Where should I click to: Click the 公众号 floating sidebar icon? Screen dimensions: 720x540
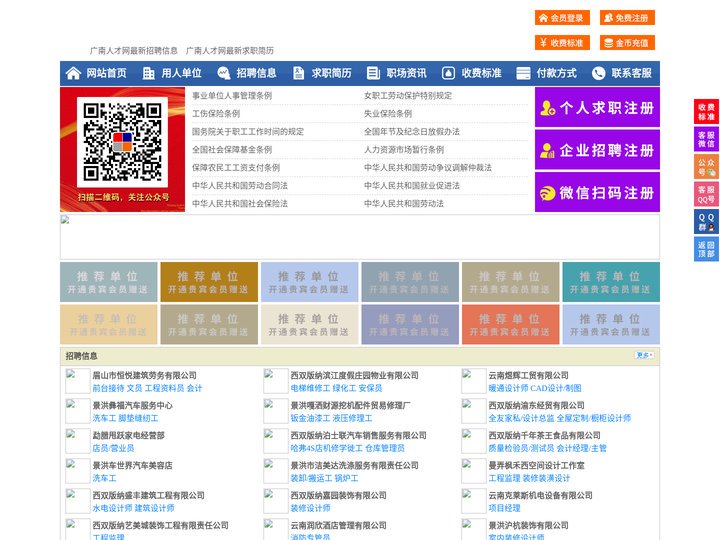tap(706, 166)
